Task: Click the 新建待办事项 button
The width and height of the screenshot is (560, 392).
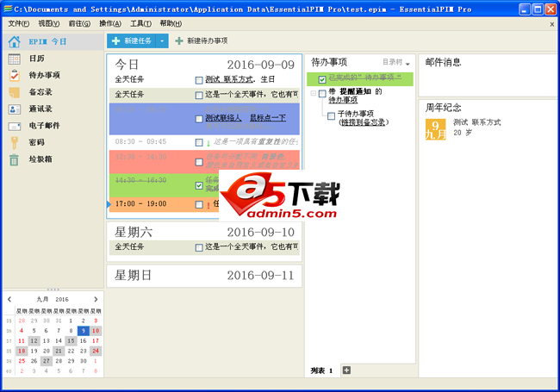Action: pyautogui.click(x=201, y=40)
